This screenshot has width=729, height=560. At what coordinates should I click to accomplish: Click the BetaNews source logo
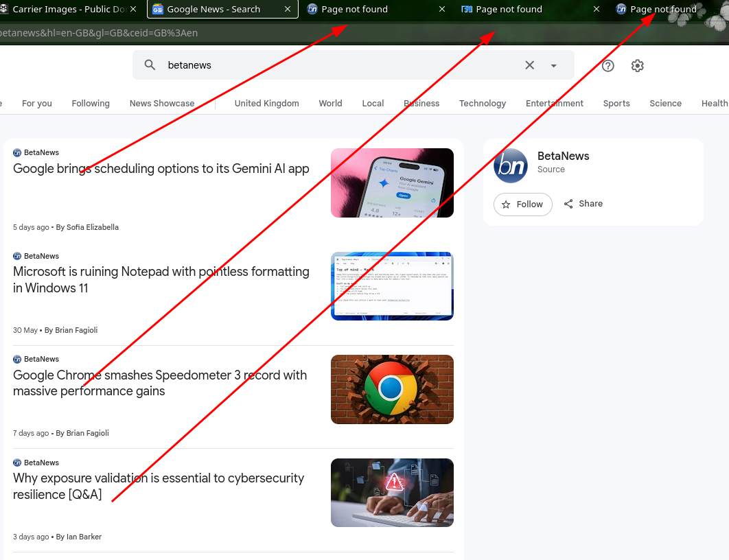511,165
